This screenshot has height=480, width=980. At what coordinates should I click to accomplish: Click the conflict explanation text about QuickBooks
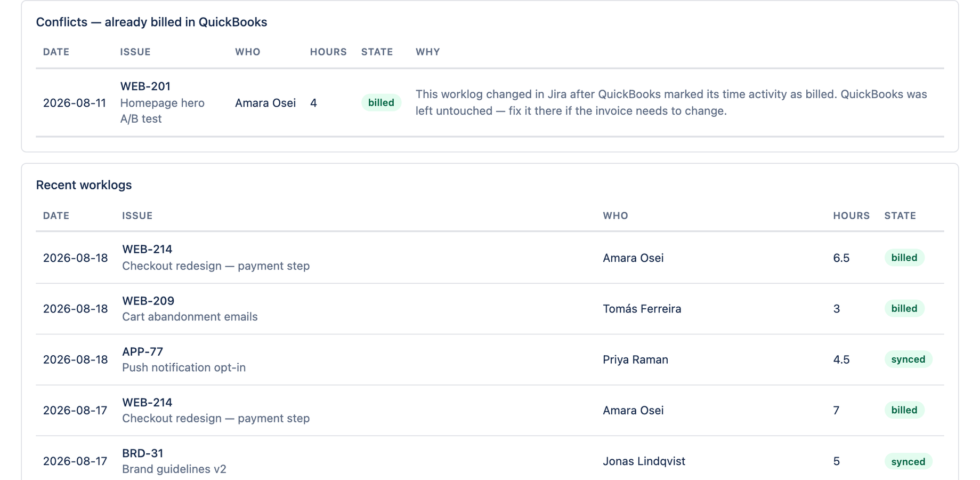(x=671, y=102)
